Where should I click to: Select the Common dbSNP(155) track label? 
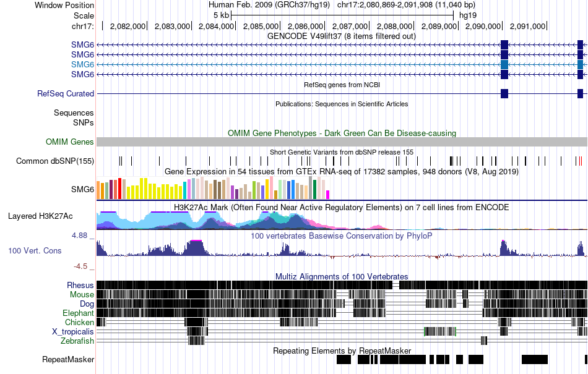pyautogui.click(x=55, y=161)
